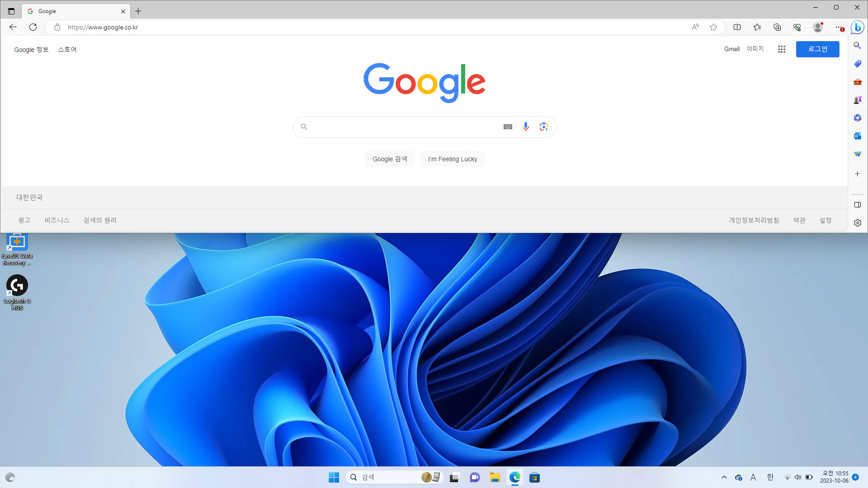
Task: Refresh the Google page
Action: (33, 27)
